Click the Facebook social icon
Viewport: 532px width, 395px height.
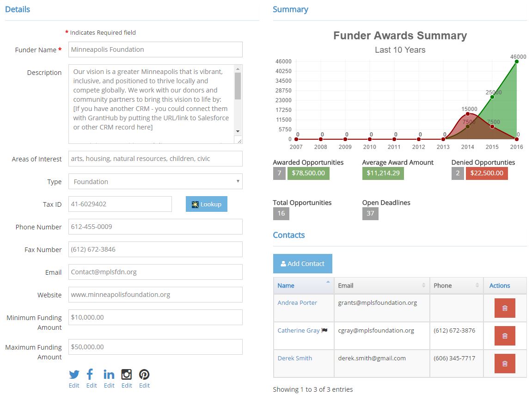tap(90, 374)
